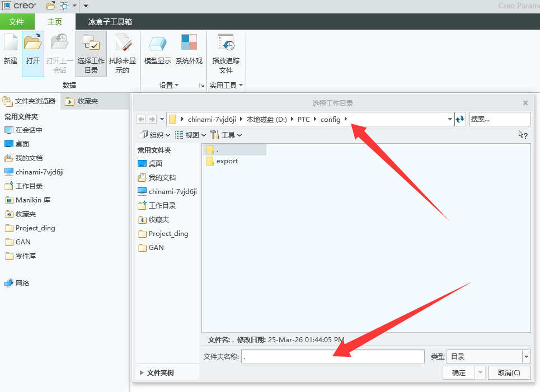Open the 视图 dropdown menu

(x=191, y=135)
